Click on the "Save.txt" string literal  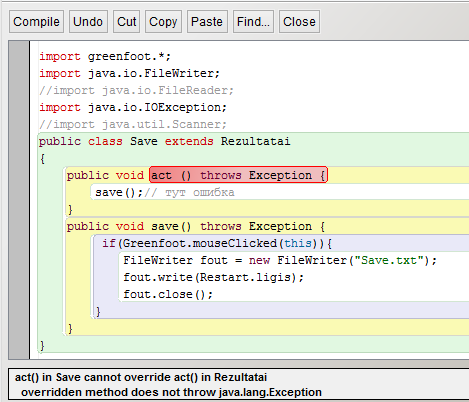point(389,260)
